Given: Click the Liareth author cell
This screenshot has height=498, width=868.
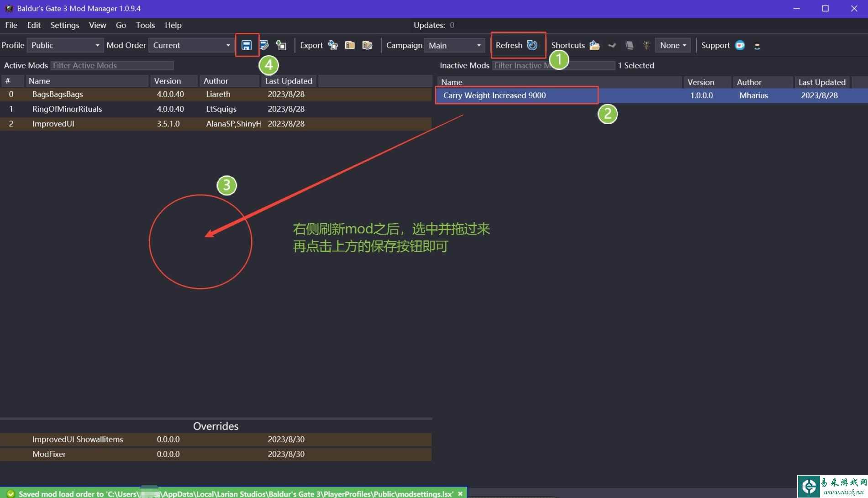Looking at the screenshot, I should (218, 94).
